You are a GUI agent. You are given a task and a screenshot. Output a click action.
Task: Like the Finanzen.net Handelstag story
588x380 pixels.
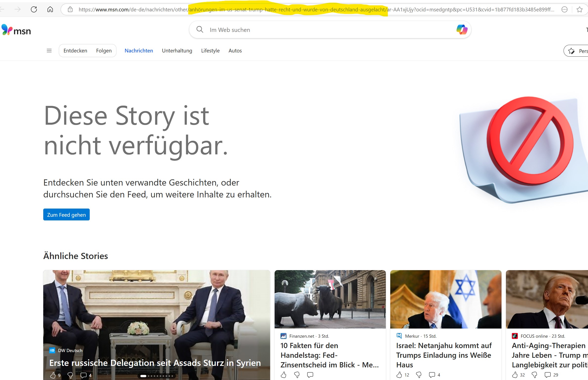click(x=283, y=375)
